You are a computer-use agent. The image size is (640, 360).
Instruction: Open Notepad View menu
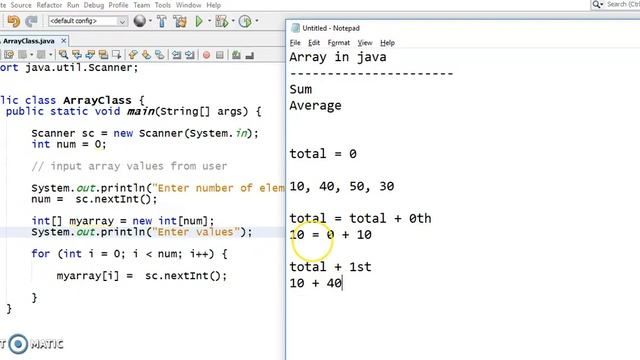(x=364, y=43)
